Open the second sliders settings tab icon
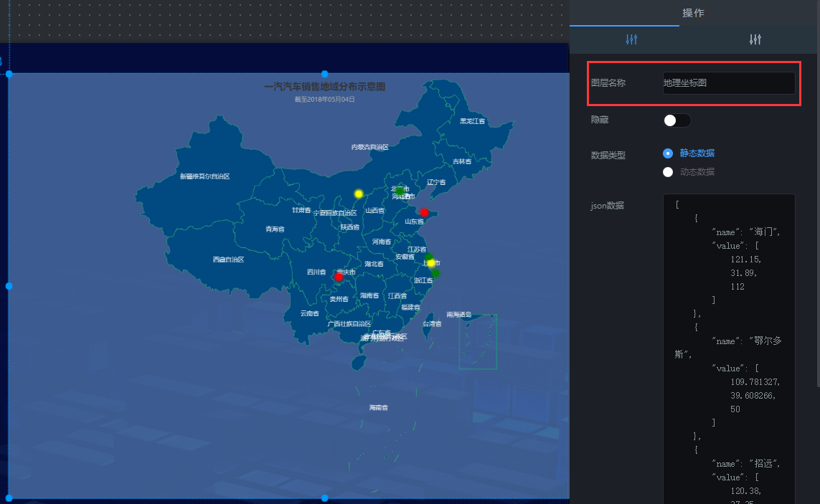The width and height of the screenshot is (820, 504). tap(755, 39)
